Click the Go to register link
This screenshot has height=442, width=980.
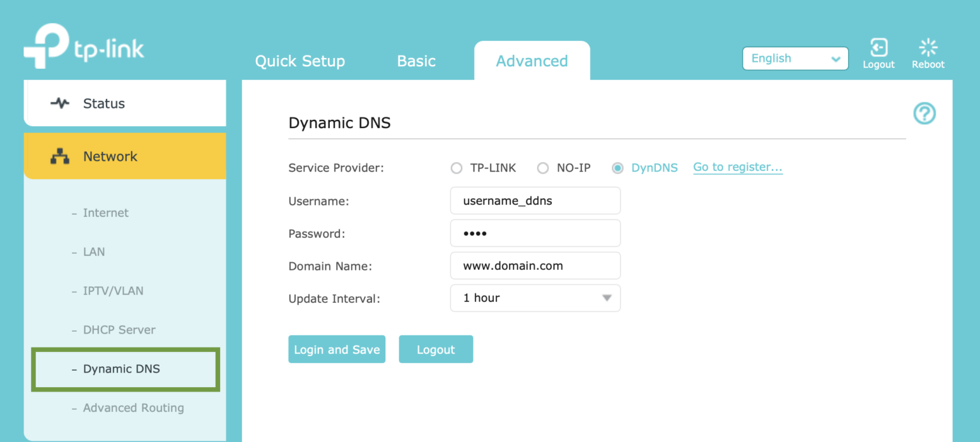click(x=738, y=167)
